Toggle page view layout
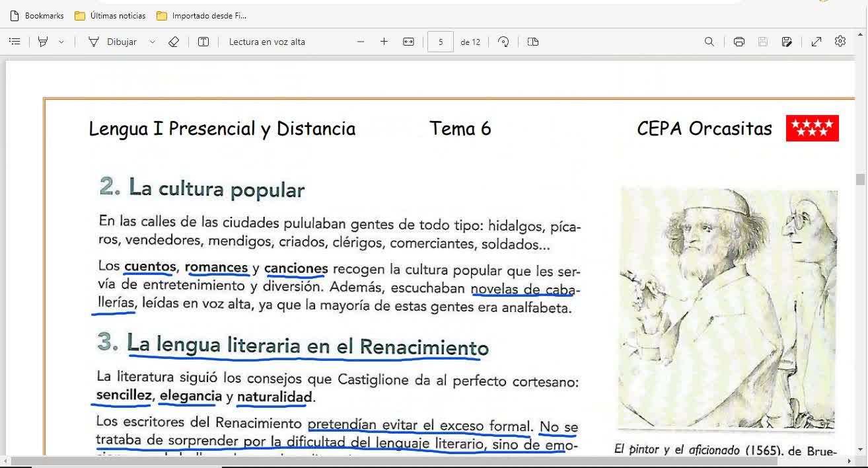The image size is (868, 468). click(x=533, y=42)
